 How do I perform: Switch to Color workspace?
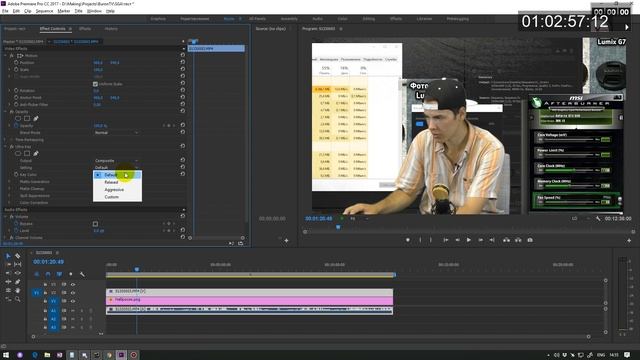342,19
